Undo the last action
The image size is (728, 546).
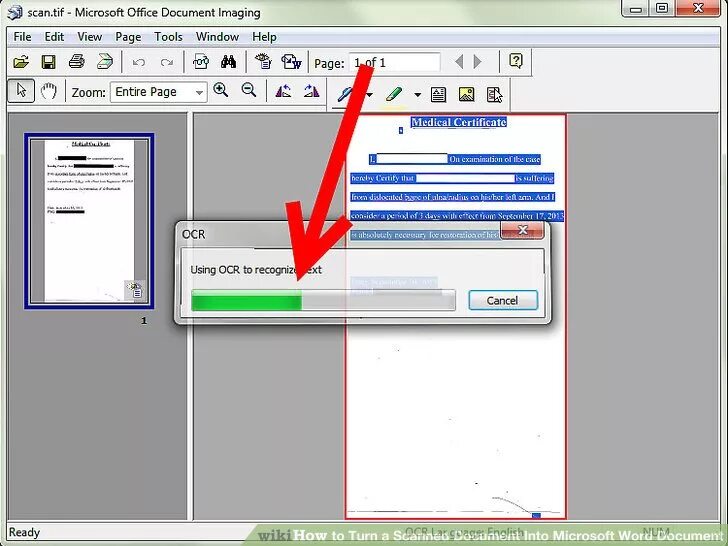pos(138,62)
